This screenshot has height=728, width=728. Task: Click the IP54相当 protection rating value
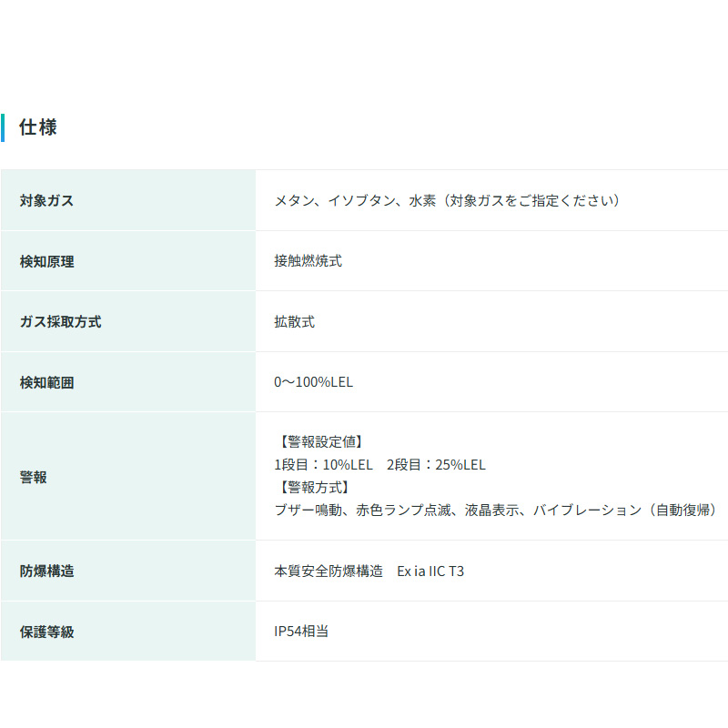coord(301,632)
